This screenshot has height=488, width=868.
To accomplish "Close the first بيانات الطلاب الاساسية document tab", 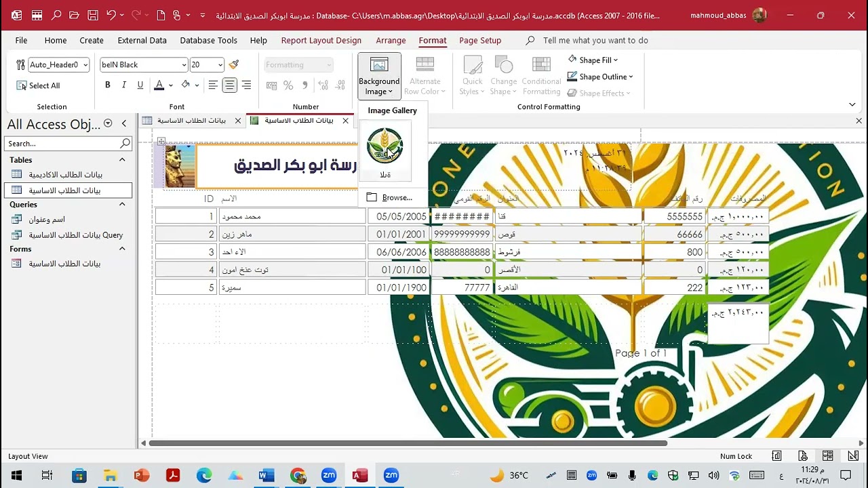I will [x=238, y=121].
